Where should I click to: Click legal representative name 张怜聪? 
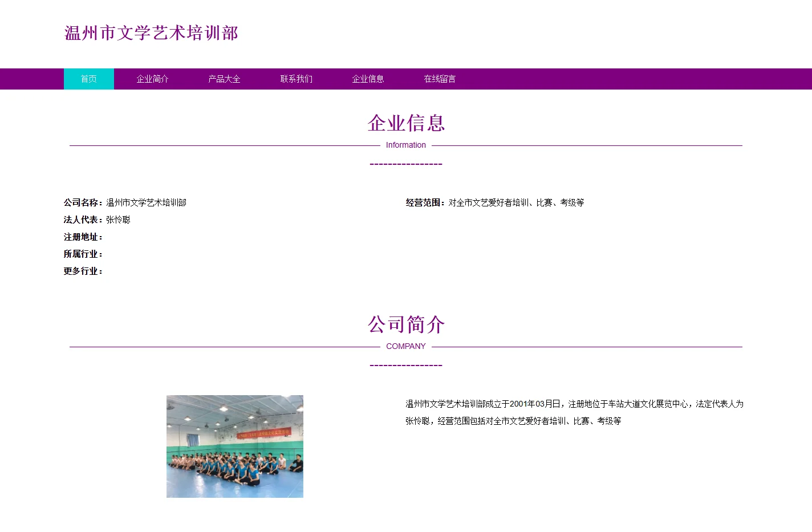click(118, 220)
